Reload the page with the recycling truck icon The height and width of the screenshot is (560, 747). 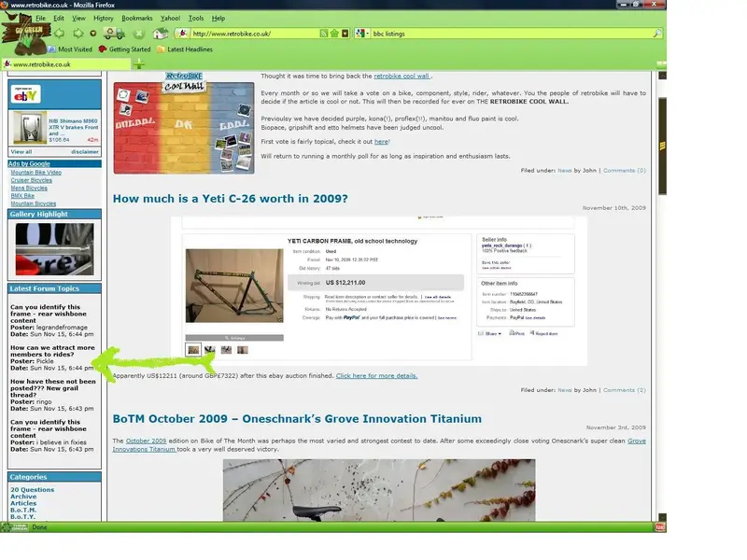click(114, 34)
